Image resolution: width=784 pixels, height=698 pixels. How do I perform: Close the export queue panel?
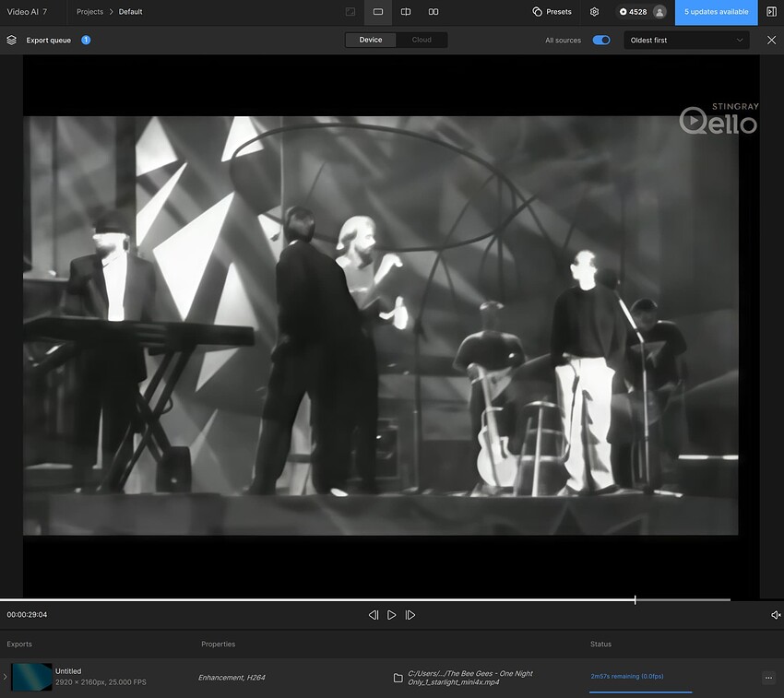771,40
